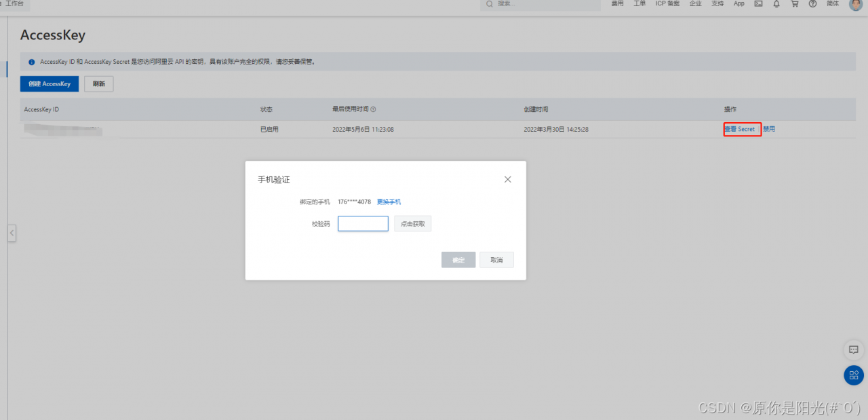Image resolution: width=868 pixels, height=420 pixels.
Task: Open the search dropdown in top bar
Action: (539, 5)
